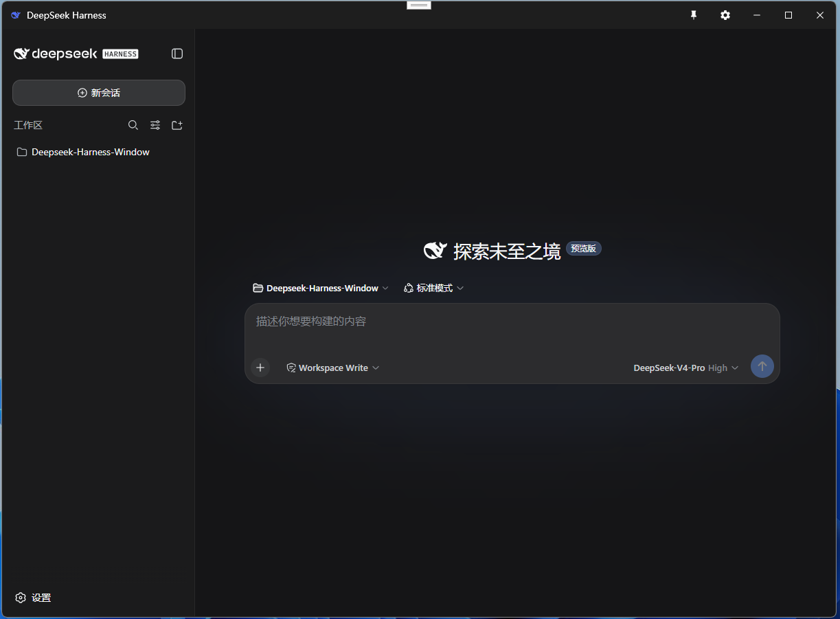840x619 pixels.
Task: Click the DeepSeek Harness title bar app icon
Action: [16, 15]
